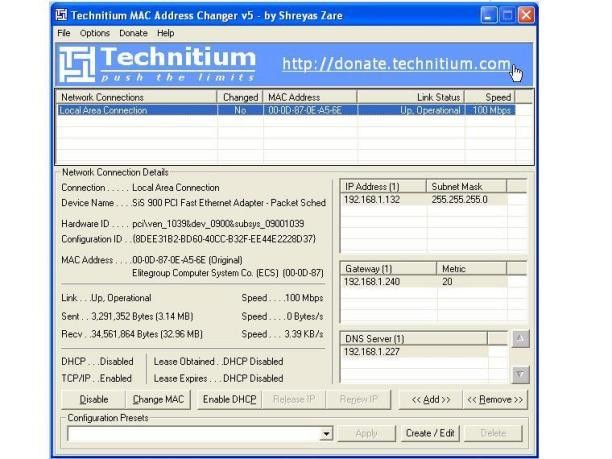Click the Change MAC button
Viewport: 612px width, 459px height.
pos(158,399)
